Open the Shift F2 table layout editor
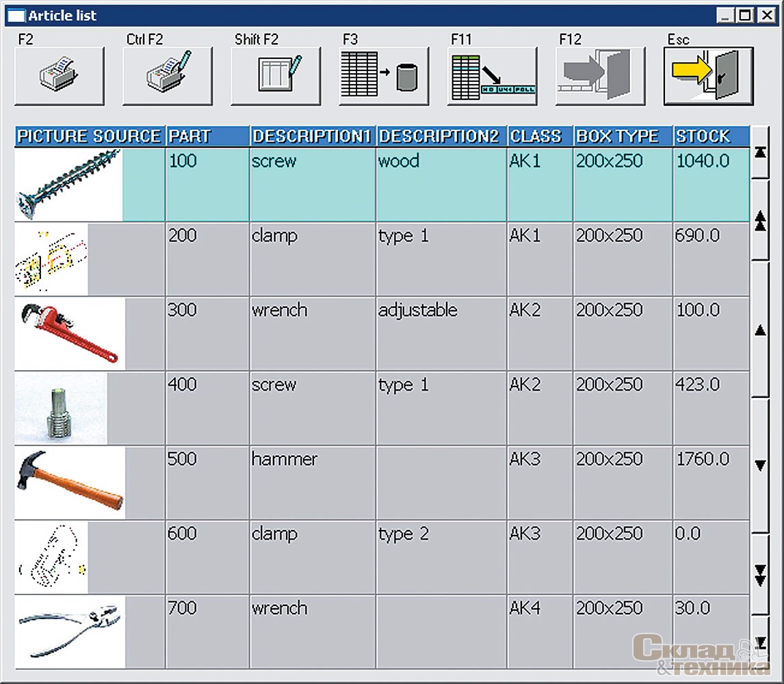Image resolution: width=784 pixels, height=684 pixels. pyautogui.click(x=276, y=76)
